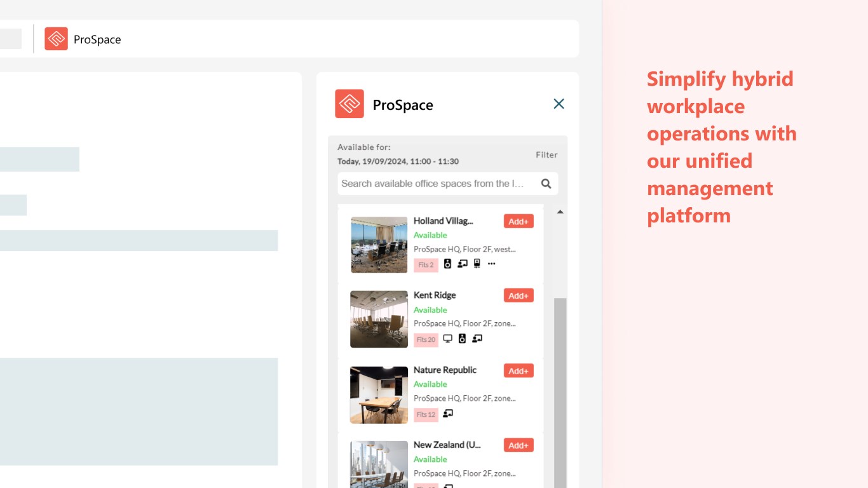Click Holland Village location 'ProSpace HQ, Floor 2F, west...'
Image resolution: width=868 pixels, height=488 pixels.
pos(465,249)
